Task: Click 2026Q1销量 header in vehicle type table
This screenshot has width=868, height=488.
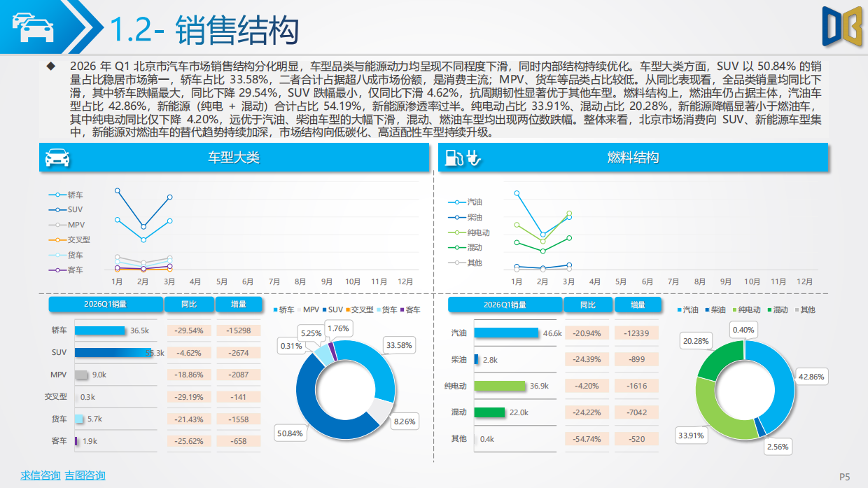Action: [105, 305]
